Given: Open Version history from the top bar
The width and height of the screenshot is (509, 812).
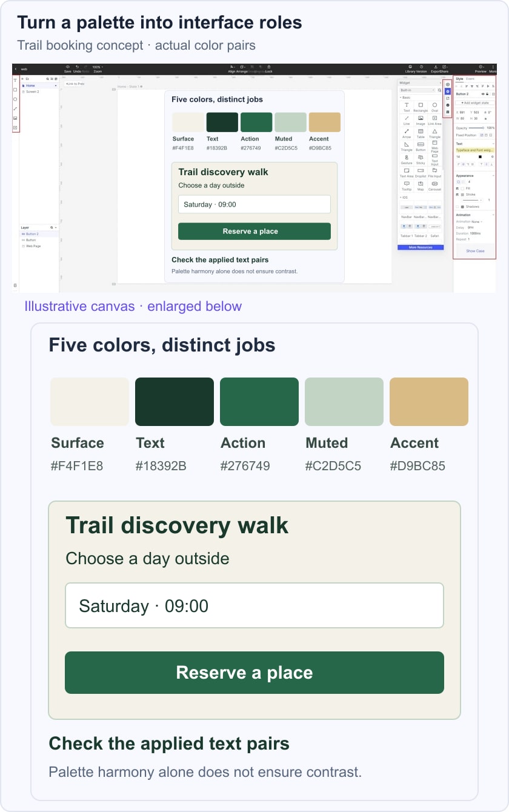Looking at the screenshot, I should click(421, 67).
